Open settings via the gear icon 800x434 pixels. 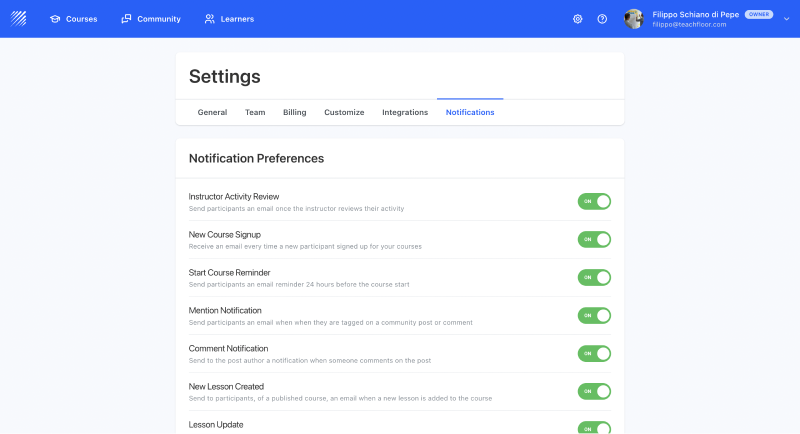click(x=578, y=19)
